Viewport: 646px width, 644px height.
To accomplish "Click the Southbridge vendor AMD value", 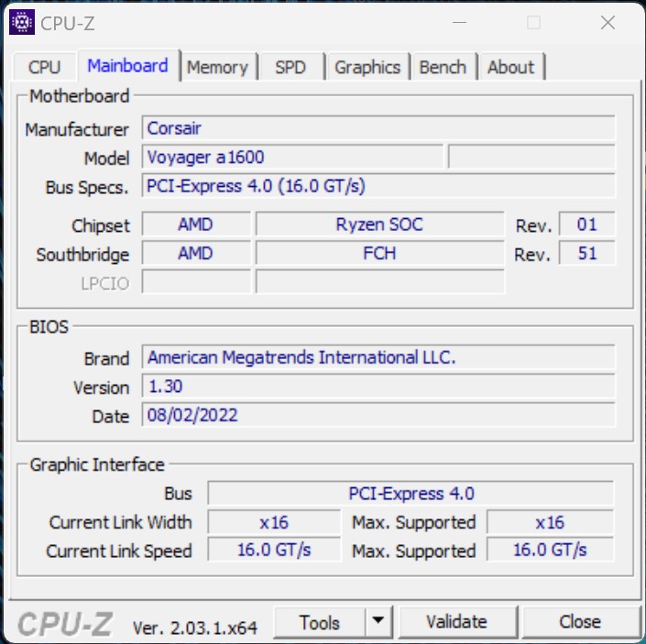I will click(x=196, y=253).
